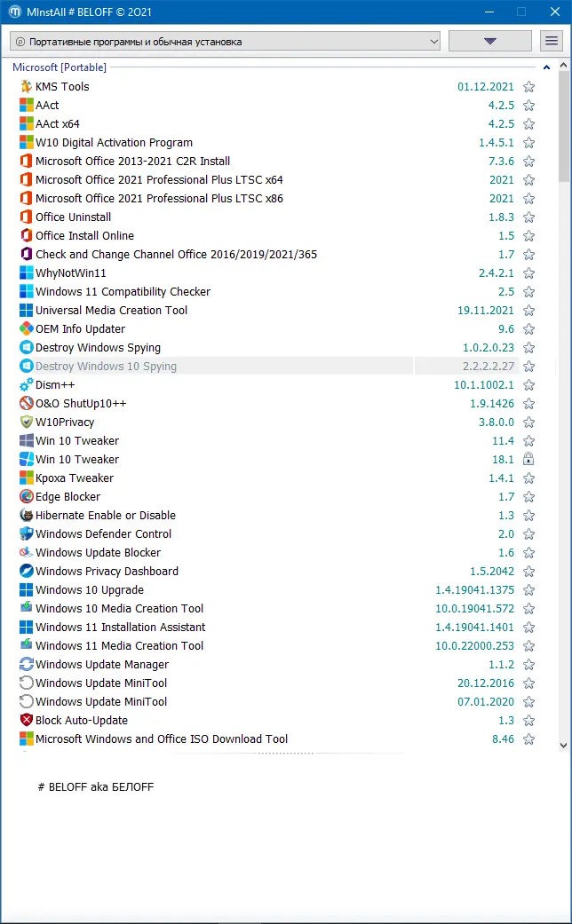Toggle favorite star for Microsoft Office 2013-2021 C2R Install

pyautogui.click(x=529, y=162)
